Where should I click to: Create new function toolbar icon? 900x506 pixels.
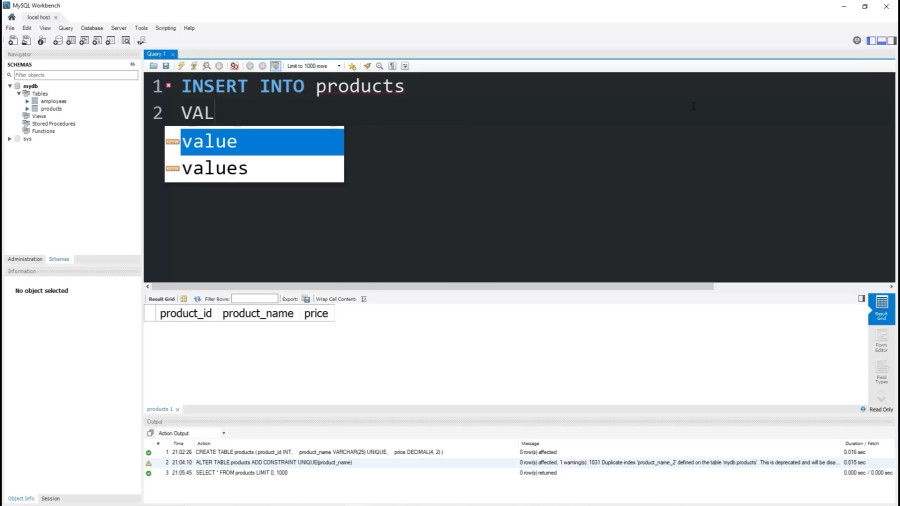111,41
